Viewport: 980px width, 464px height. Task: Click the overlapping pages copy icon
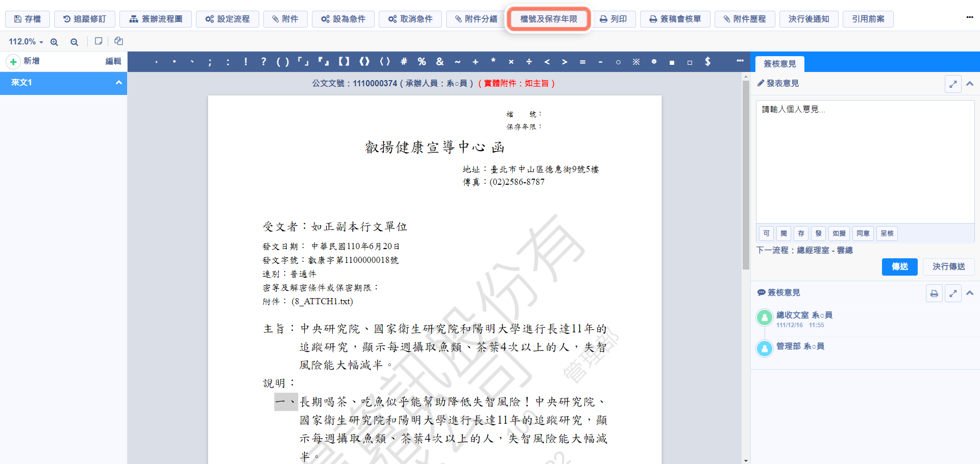pos(118,41)
